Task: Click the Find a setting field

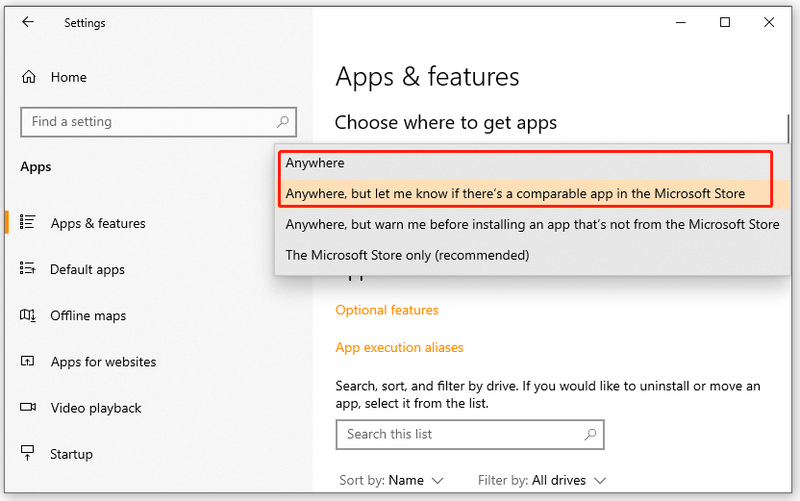Action: [x=159, y=122]
